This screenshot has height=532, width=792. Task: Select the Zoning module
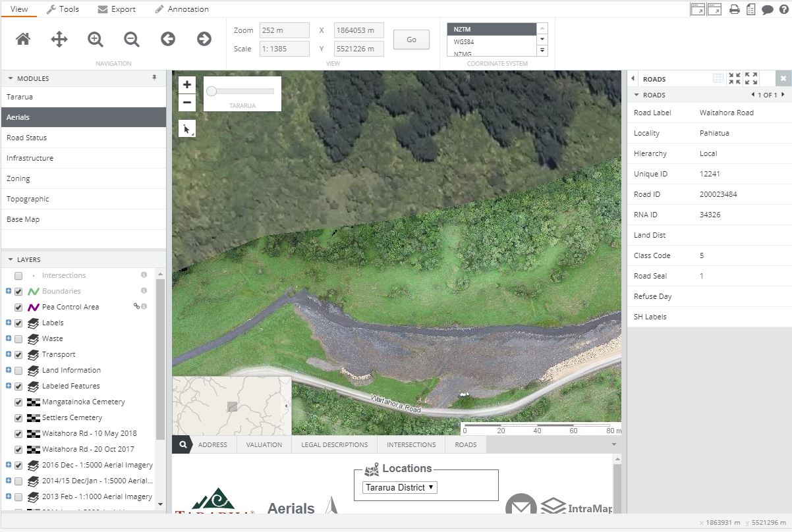83,178
